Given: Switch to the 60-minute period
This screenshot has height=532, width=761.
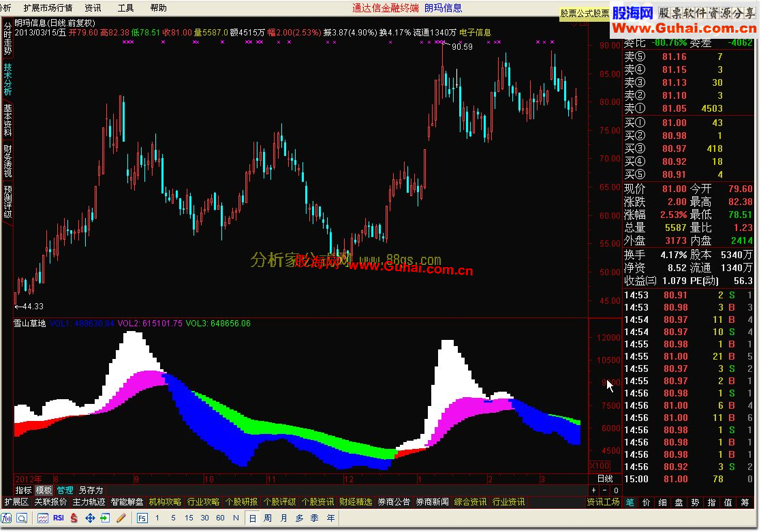Looking at the screenshot, I should (x=220, y=518).
